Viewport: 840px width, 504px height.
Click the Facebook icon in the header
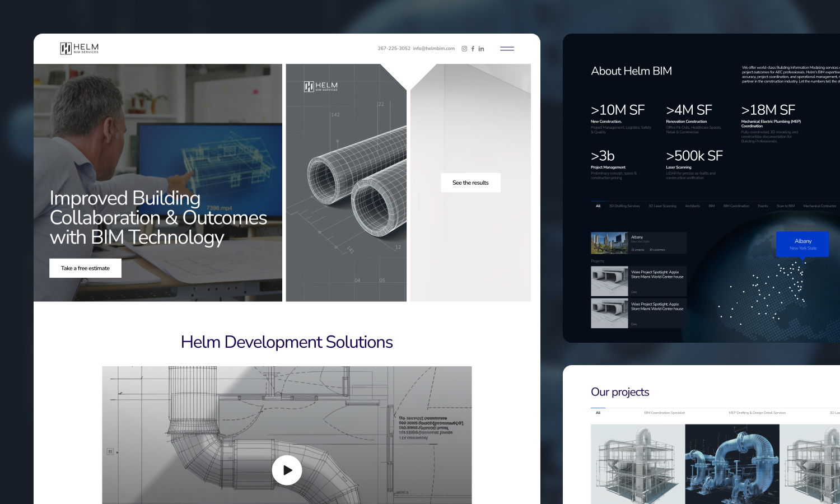pyautogui.click(x=473, y=49)
